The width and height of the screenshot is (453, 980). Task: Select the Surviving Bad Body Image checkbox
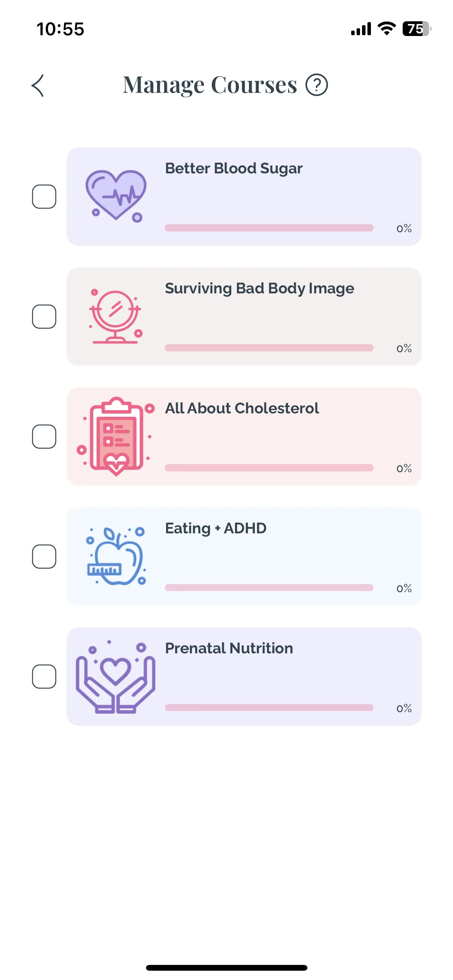point(44,317)
